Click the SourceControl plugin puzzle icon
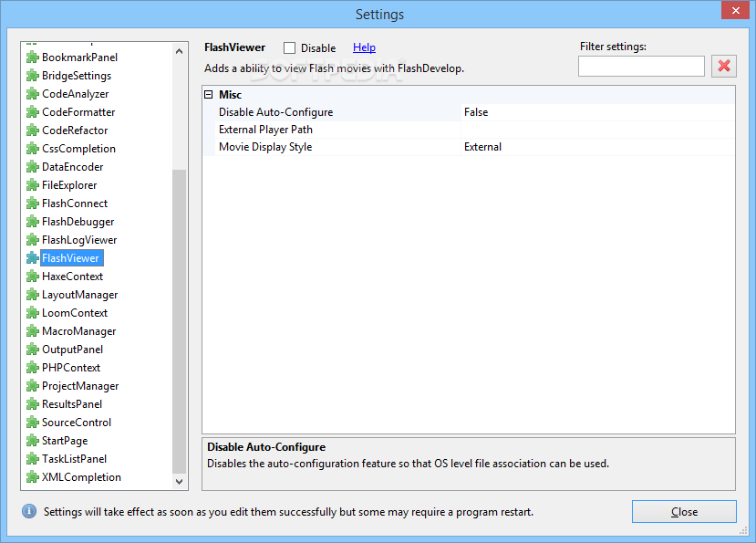Image resolution: width=756 pixels, height=543 pixels. coord(32,423)
